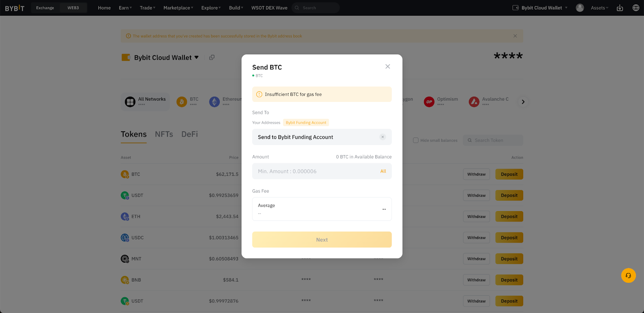The height and width of the screenshot is (313, 644).
Task: Switch to the DeFi tab
Action: point(190,134)
